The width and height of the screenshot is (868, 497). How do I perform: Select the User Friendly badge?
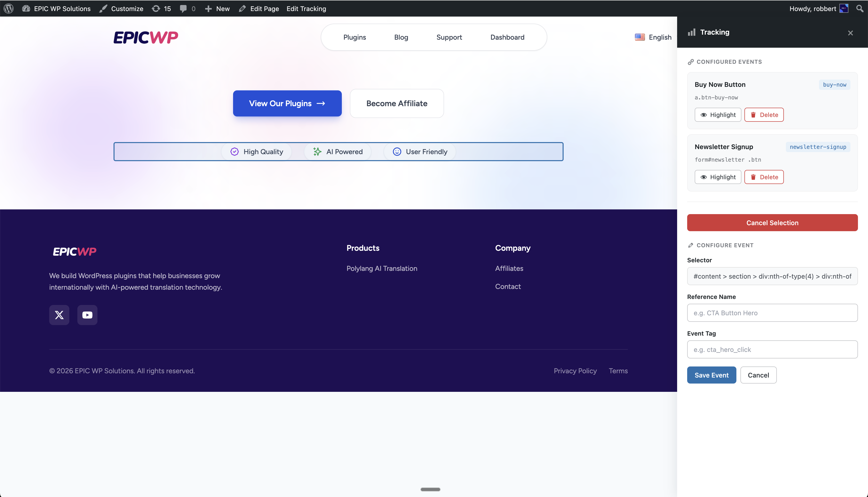click(x=420, y=152)
